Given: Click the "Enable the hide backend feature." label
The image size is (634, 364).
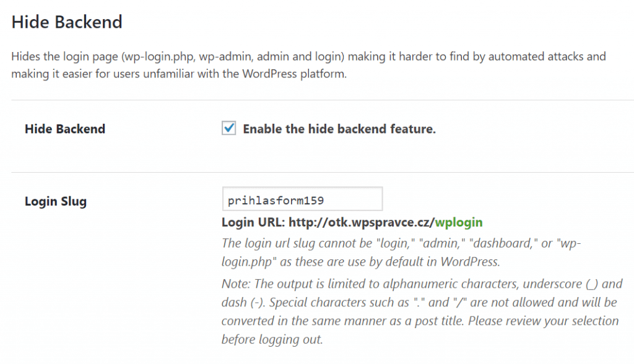Looking at the screenshot, I should coord(339,129).
